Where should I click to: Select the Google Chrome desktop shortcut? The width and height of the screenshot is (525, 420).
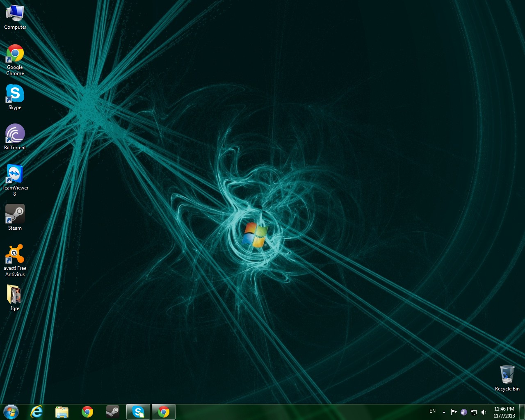tap(15, 60)
